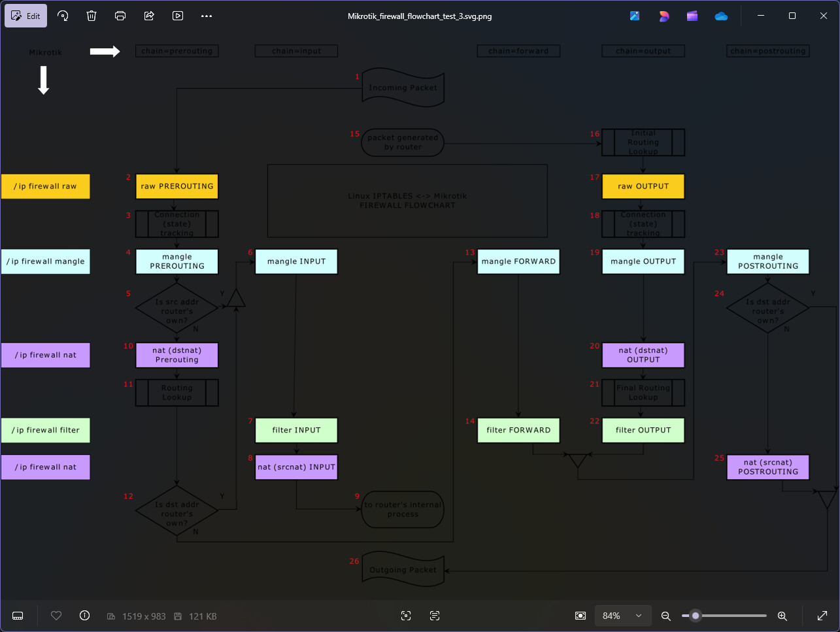Click the mangle POSTROUTING box

(768, 261)
